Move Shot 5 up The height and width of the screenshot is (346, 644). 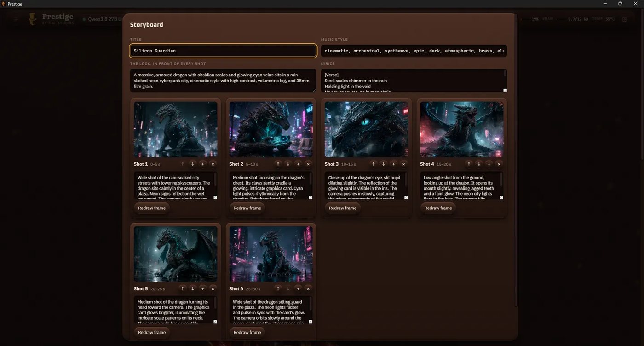click(183, 288)
